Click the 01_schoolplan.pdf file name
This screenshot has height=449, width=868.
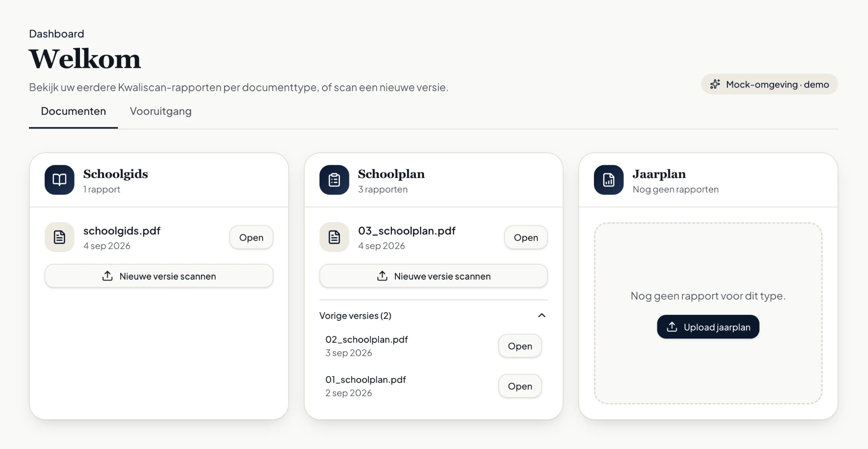366,380
